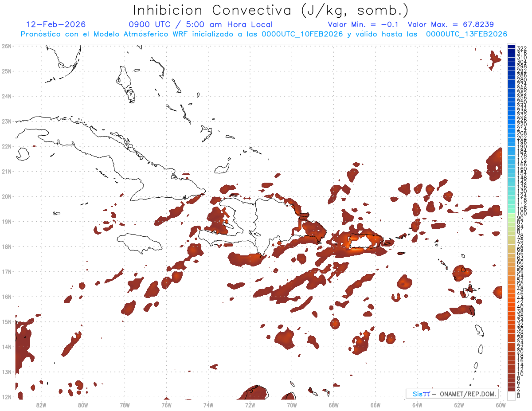Click the 26N latitude label
This screenshot has height=411, width=532.
[7, 46]
